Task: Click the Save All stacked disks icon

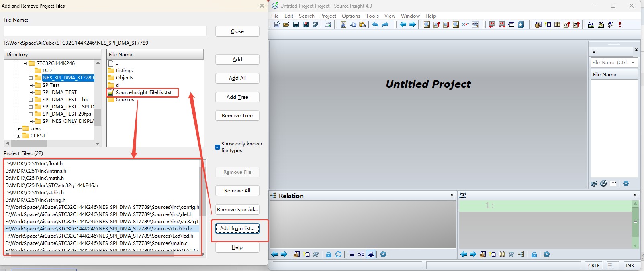Action: (315, 24)
